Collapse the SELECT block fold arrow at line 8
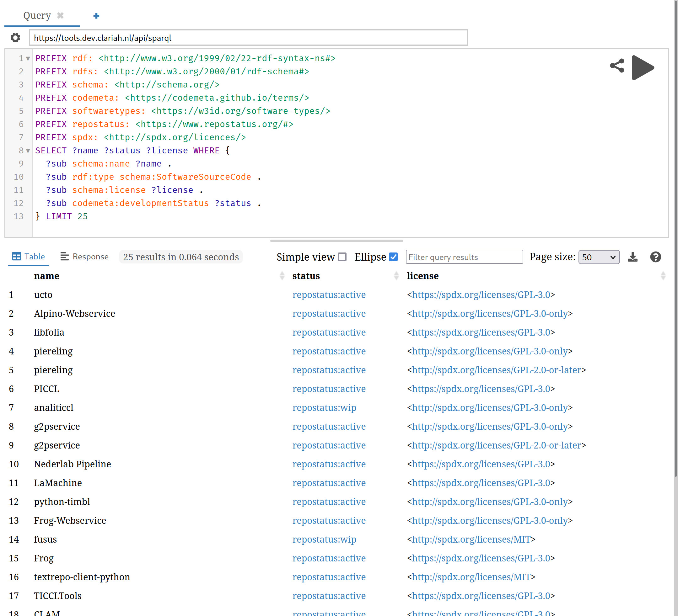Viewport: 678px width, 616px height. pos(28,151)
